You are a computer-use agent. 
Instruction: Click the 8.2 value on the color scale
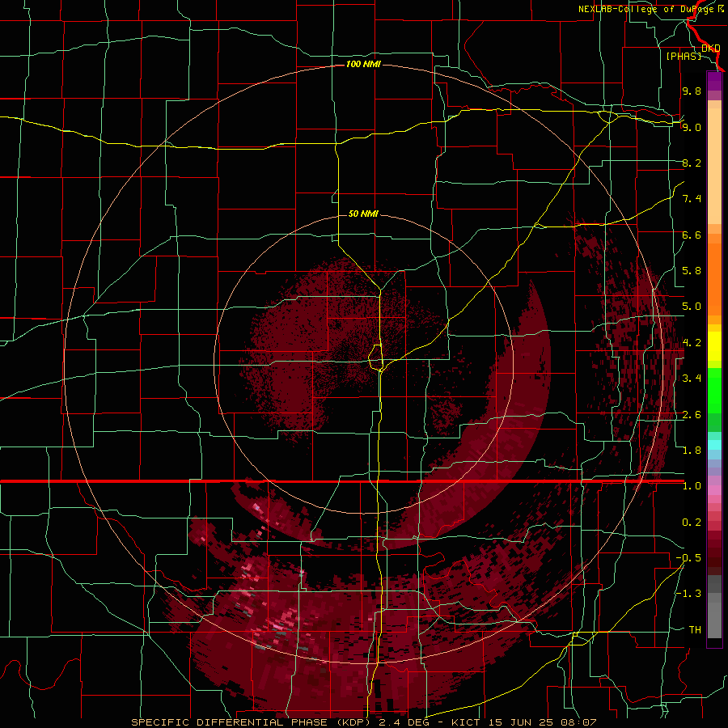[x=692, y=163]
